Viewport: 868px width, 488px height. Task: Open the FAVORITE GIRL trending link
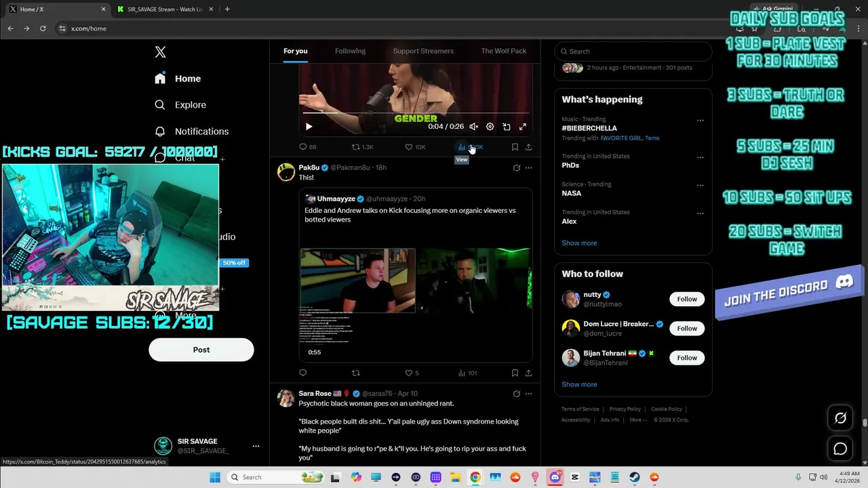[x=620, y=138]
